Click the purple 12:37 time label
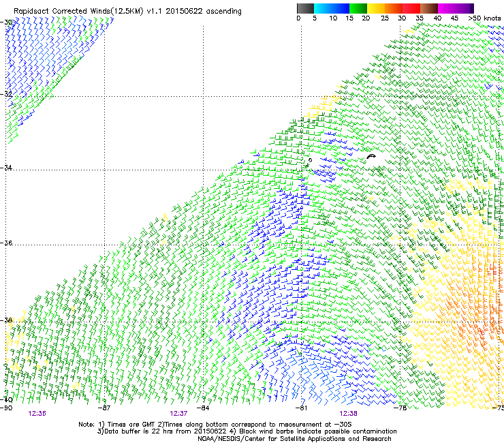 pos(178,414)
